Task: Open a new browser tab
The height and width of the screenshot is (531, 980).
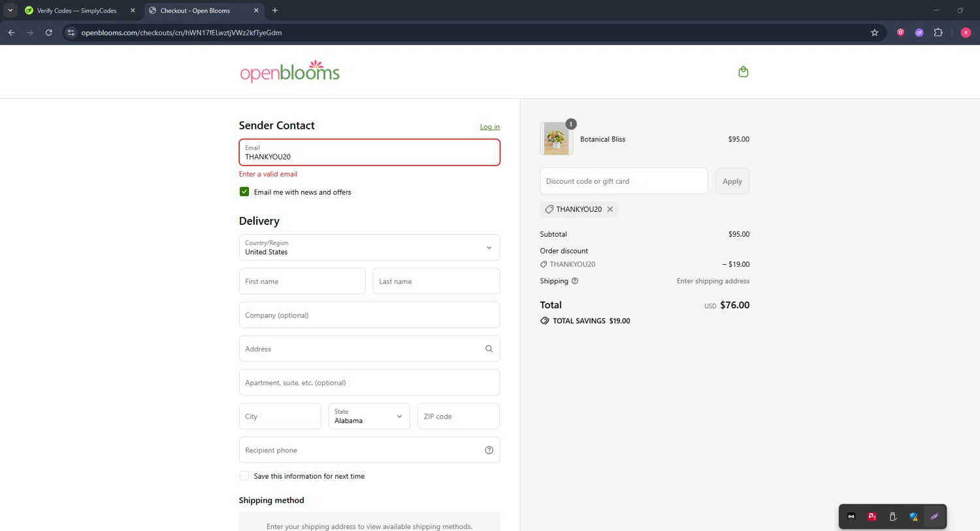Action: [275, 10]
